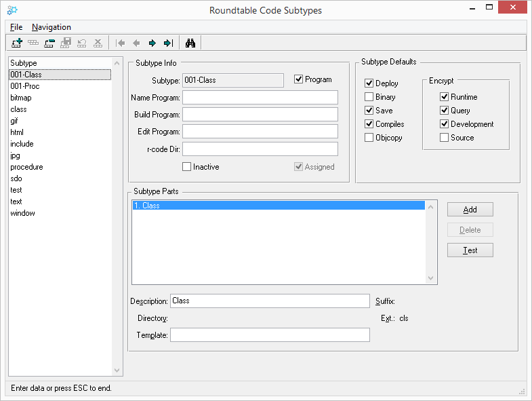
Task: Go to next record arrow icon
Action: pyautogui.click(x=152, y=43)
